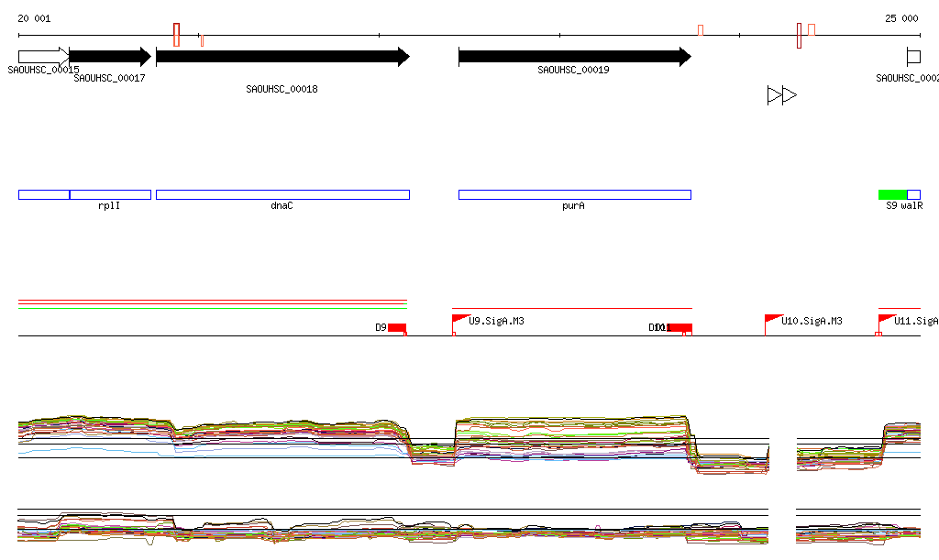The width and height of the screenshot is (939, 560).
Task: Select the D9 text label
Action: pyautogui.click(x=381, y=327)
